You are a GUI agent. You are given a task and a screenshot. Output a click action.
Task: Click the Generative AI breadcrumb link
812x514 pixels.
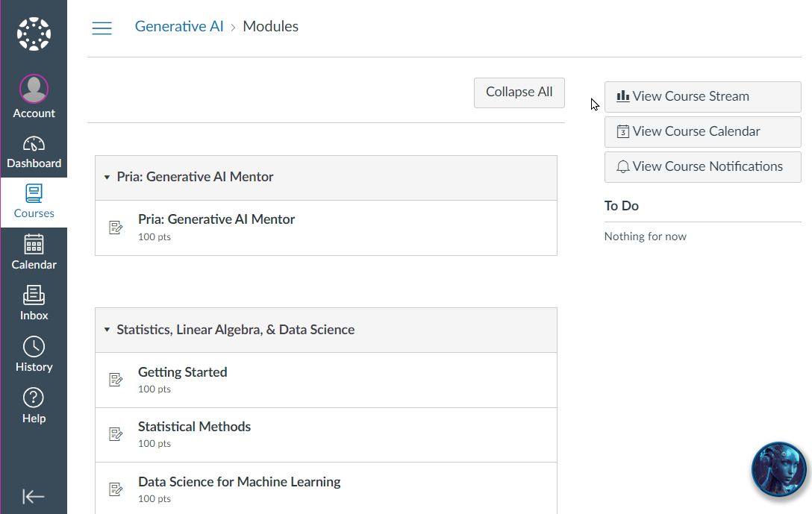179,27
